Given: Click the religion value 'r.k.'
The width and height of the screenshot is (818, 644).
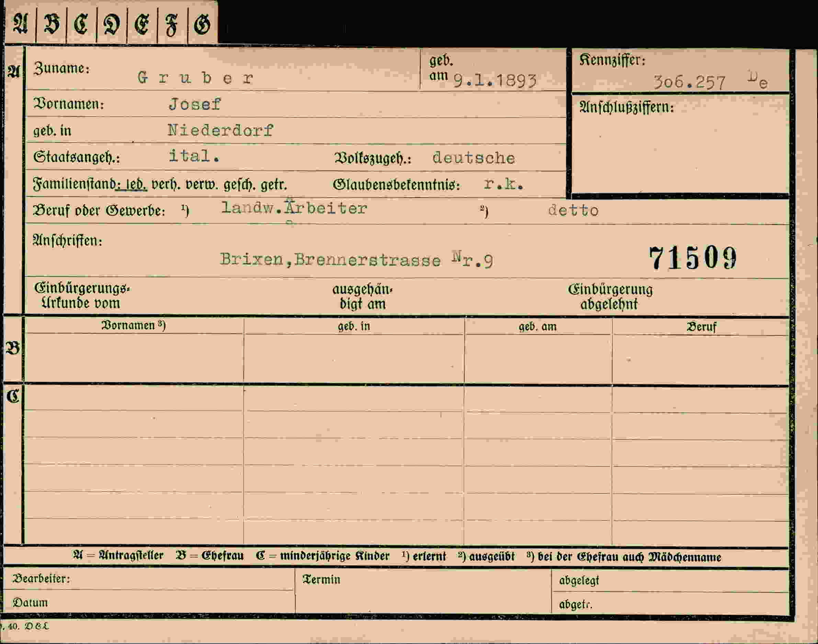Looking at the screenshot, I should coord(504,184).
